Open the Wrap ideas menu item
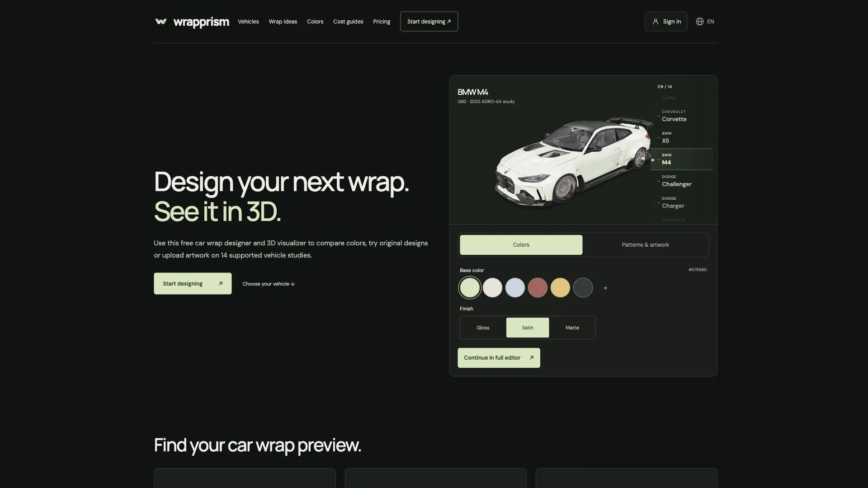This screenshot has height=488, width=868. 283,22
